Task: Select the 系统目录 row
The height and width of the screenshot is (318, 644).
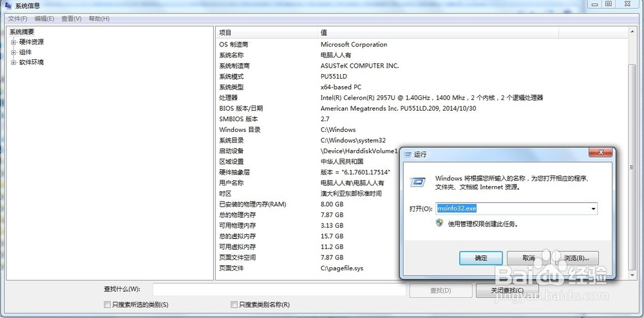Action: point(422,140)
